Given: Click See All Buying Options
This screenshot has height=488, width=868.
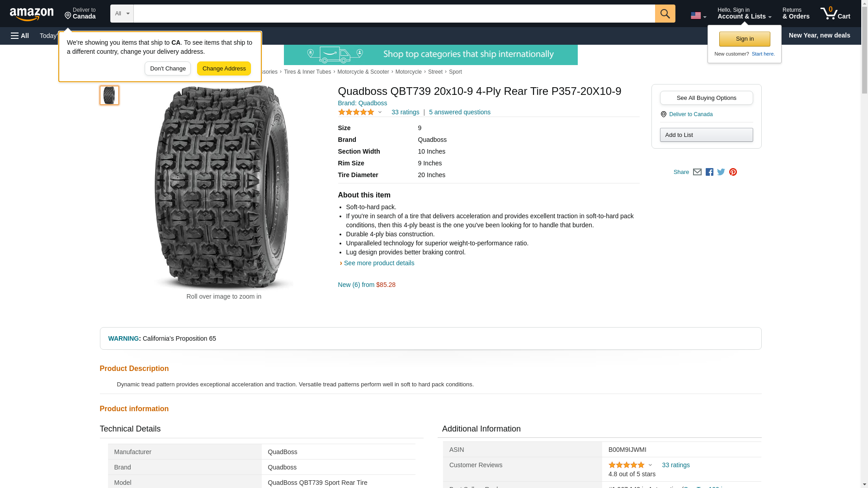Looking at the screenshot, I should (706, 98).
